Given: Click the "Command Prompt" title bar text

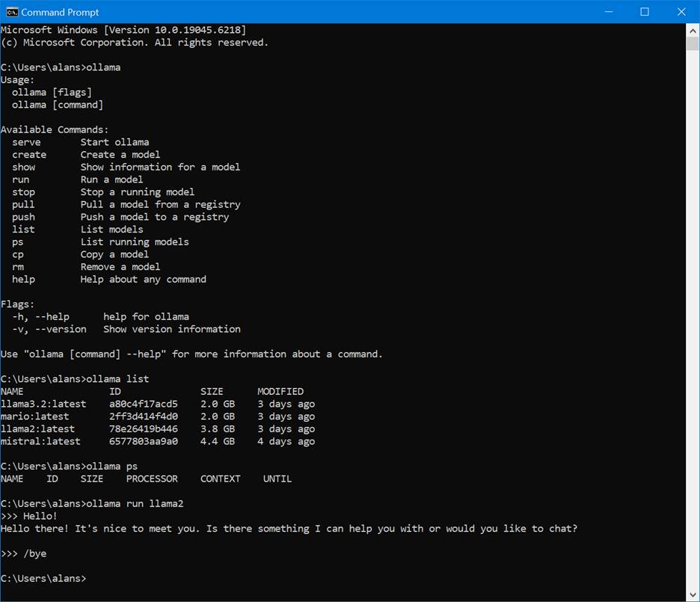Looking at the screenshot, I should (x=60, y=12).
